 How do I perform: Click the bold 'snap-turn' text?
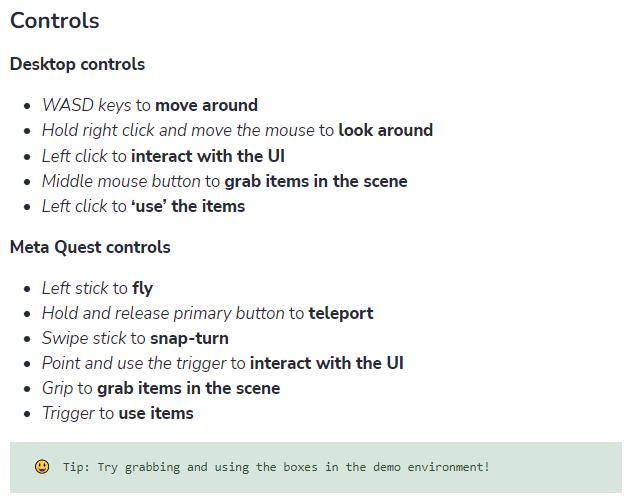pos(189,338)
